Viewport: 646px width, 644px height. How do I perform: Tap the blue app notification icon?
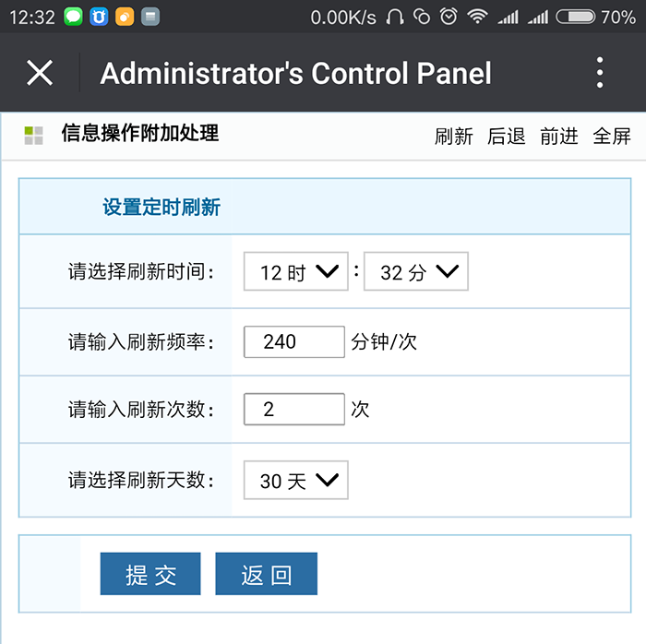99,17
